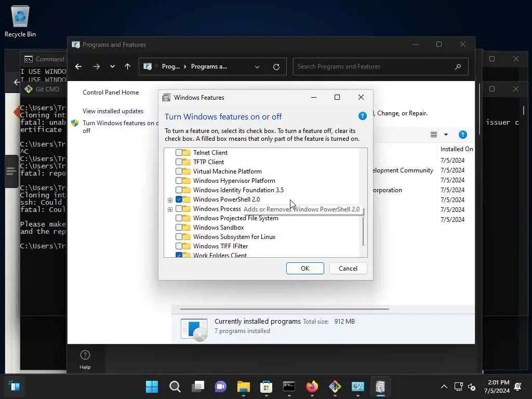532x399 pixels.
Task: Open View installed updates link
Action: [113, 111]
